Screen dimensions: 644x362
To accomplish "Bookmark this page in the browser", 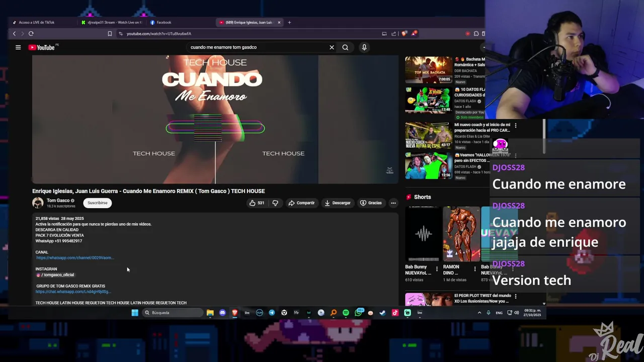I will click(110, 34).
